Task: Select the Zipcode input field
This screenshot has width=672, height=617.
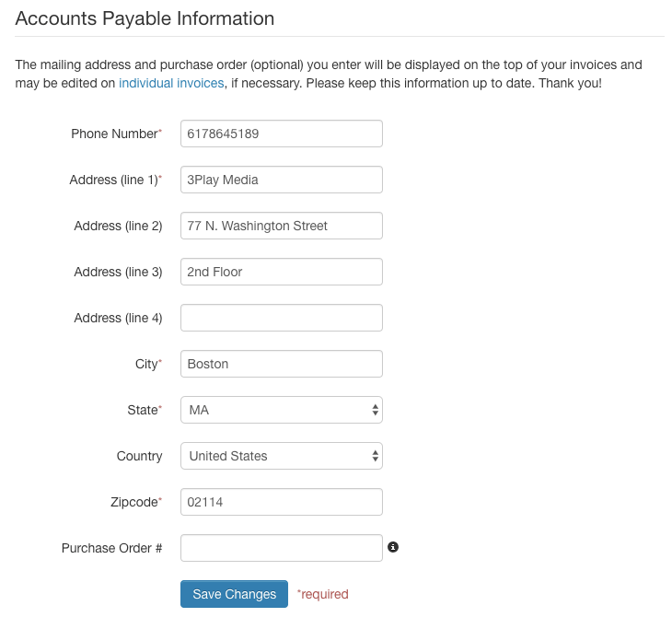Action: 281,502
